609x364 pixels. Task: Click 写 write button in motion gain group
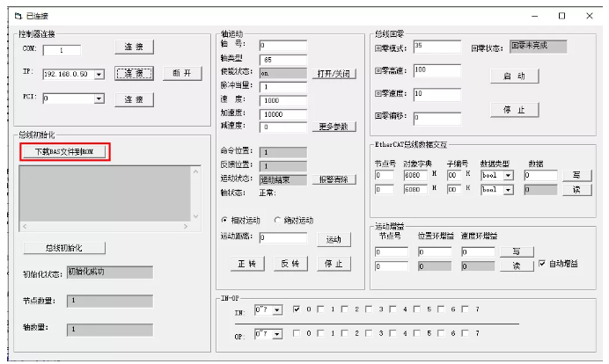click(x=517, y=251)
